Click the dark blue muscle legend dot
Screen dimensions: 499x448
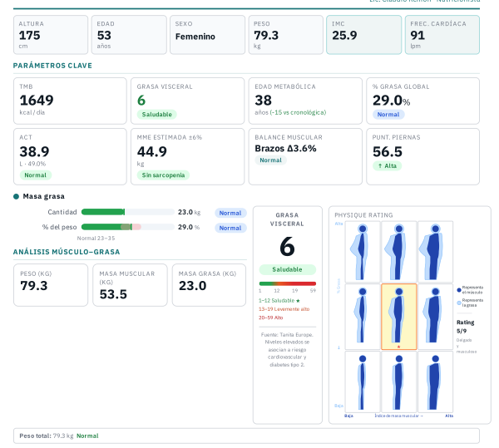[x=459, y=289]
